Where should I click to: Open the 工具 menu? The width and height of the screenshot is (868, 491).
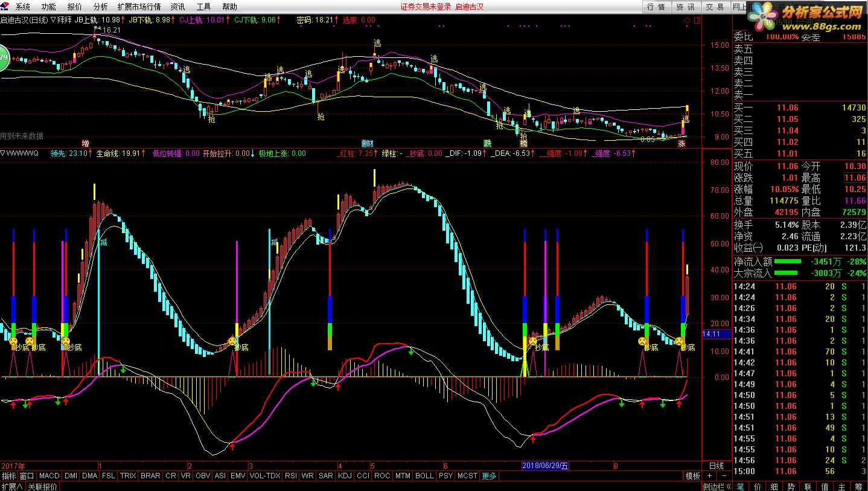(x=204, y=7)
